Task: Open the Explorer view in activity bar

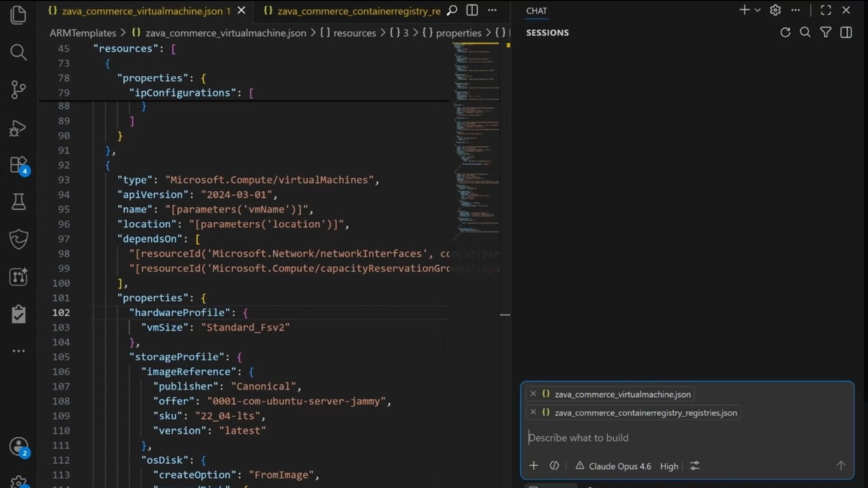Action: coord(18,15)
